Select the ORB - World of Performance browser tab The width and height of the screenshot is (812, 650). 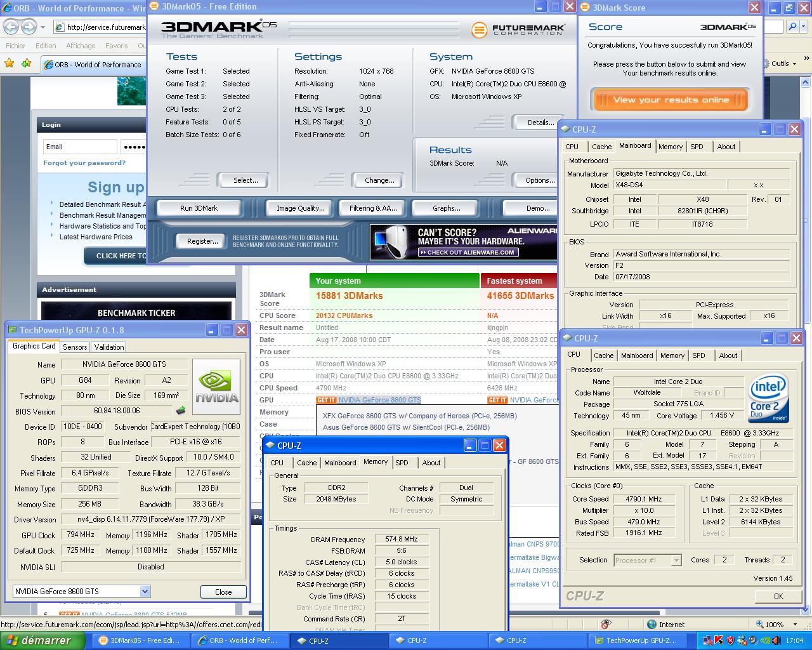(93, 64)
